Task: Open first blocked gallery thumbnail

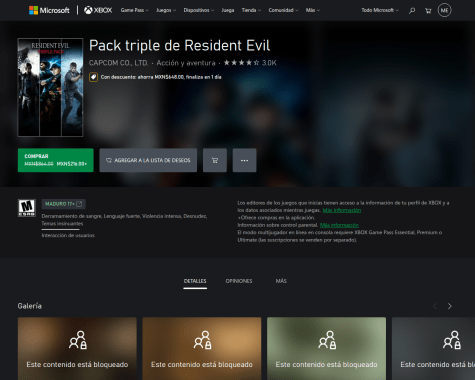Action: click(x=77, y=348)
